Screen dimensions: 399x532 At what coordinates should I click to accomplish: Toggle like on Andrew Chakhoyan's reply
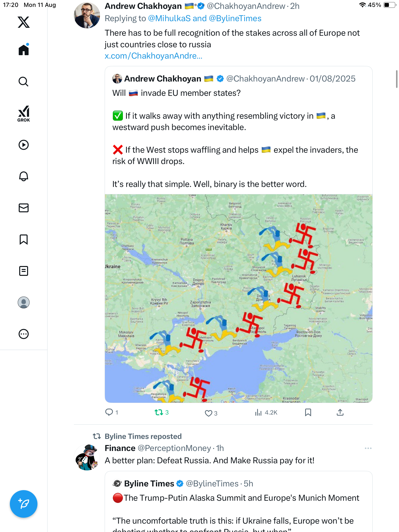pyautogui.click(x=208, y=413)
